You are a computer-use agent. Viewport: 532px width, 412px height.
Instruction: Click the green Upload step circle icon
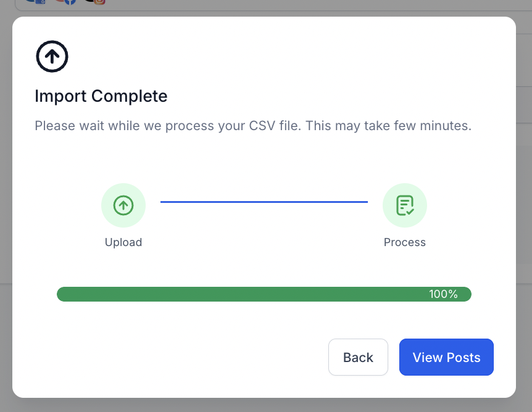click(123, 205)
